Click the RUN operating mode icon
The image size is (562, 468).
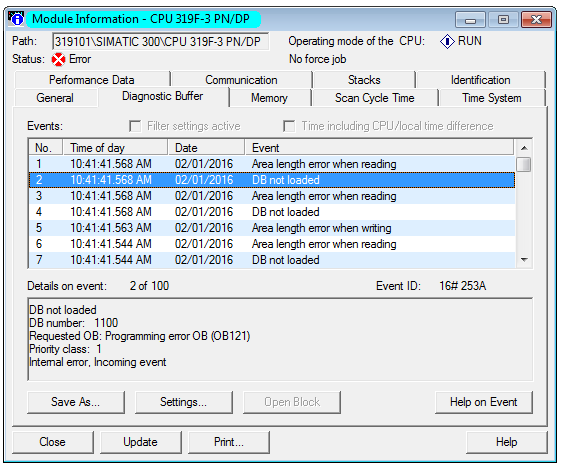click(x=447, y=41)
